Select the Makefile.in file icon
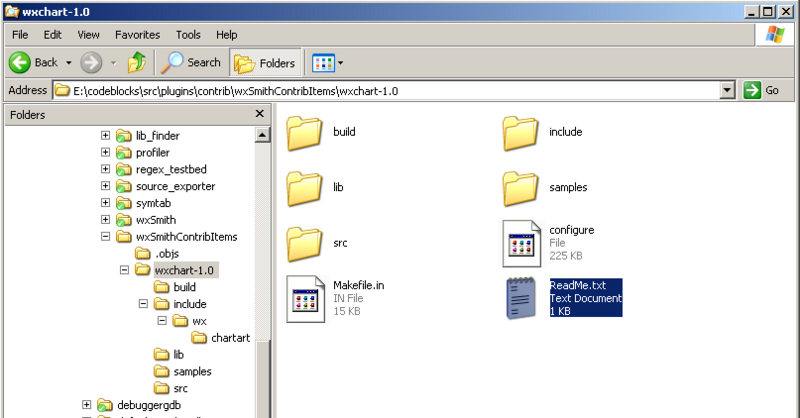 point(305,299)
